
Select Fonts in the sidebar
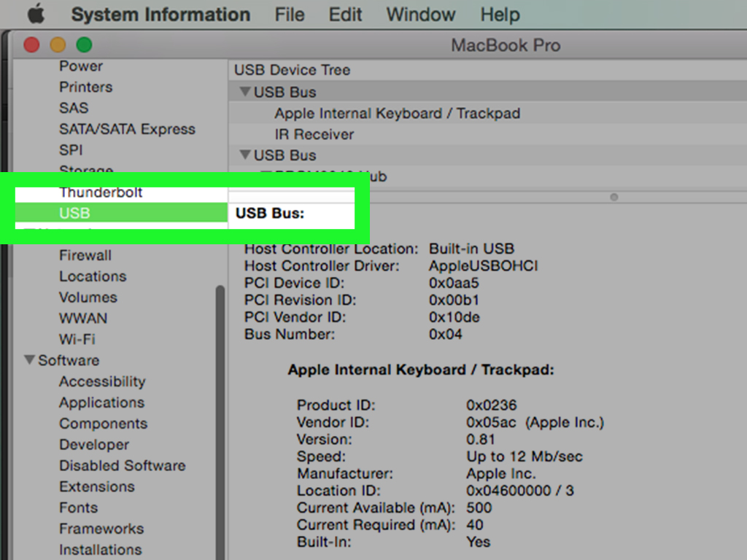79,507
